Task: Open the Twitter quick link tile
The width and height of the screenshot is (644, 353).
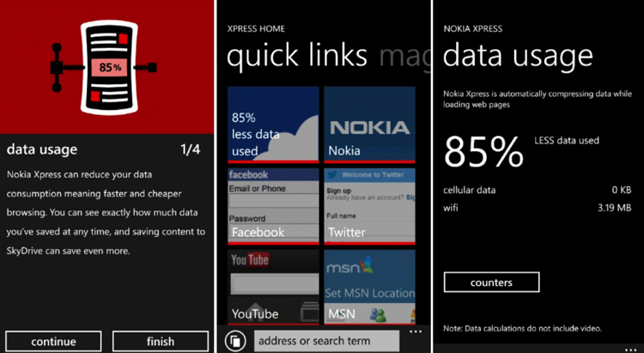Action: click(x=369, y=205)
